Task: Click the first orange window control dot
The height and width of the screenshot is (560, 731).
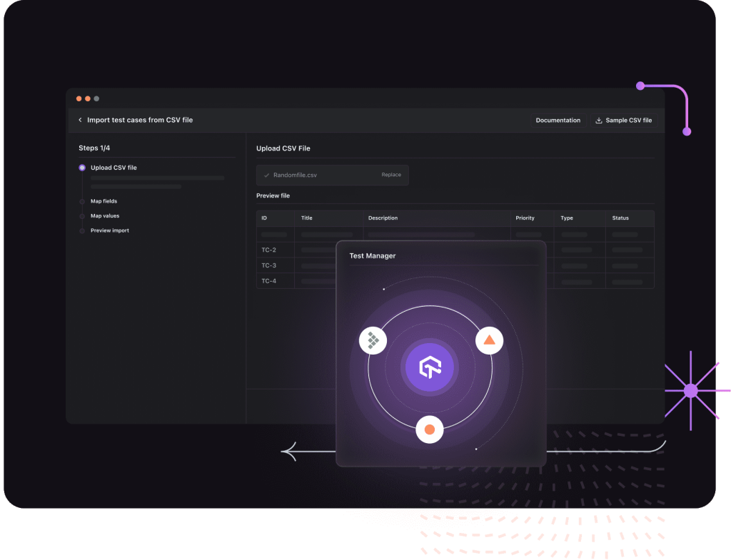Action: (x=79, y=98)
